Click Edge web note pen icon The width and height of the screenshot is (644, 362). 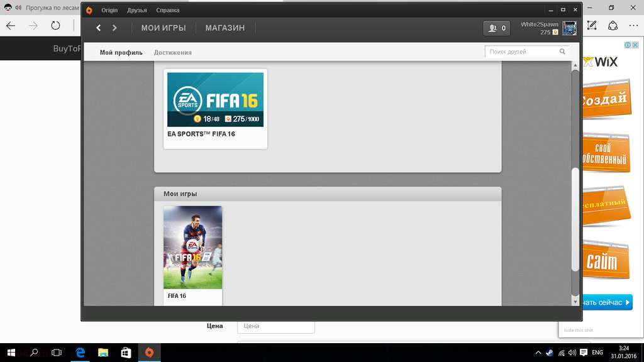point(592,25)
